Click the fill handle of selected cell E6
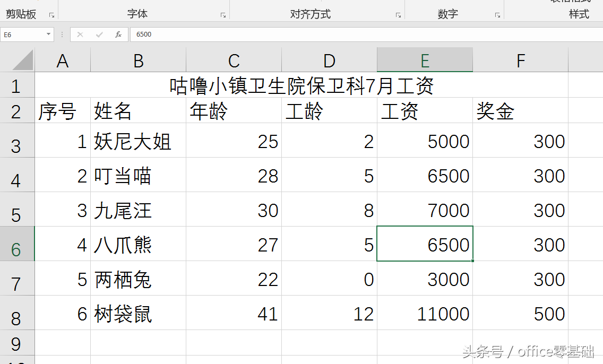Image resolution: width=603 pixels, height=364 pixels. [472, 261]
